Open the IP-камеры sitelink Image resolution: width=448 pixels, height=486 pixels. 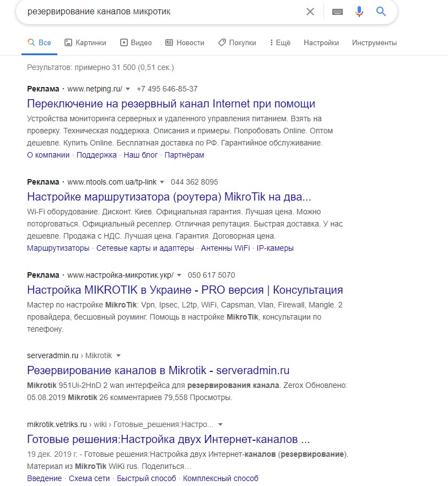click(275, 249)
